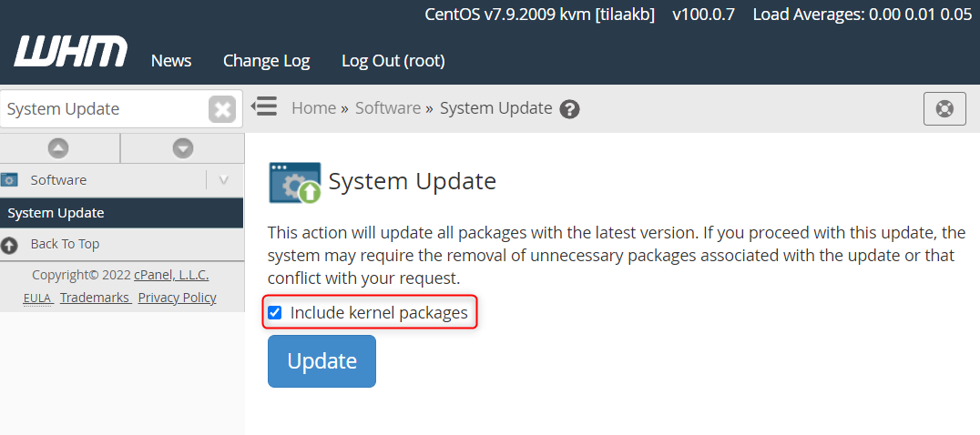980x435 pixels.
Task: Focus the System Update search field
Action: point(105,109)
